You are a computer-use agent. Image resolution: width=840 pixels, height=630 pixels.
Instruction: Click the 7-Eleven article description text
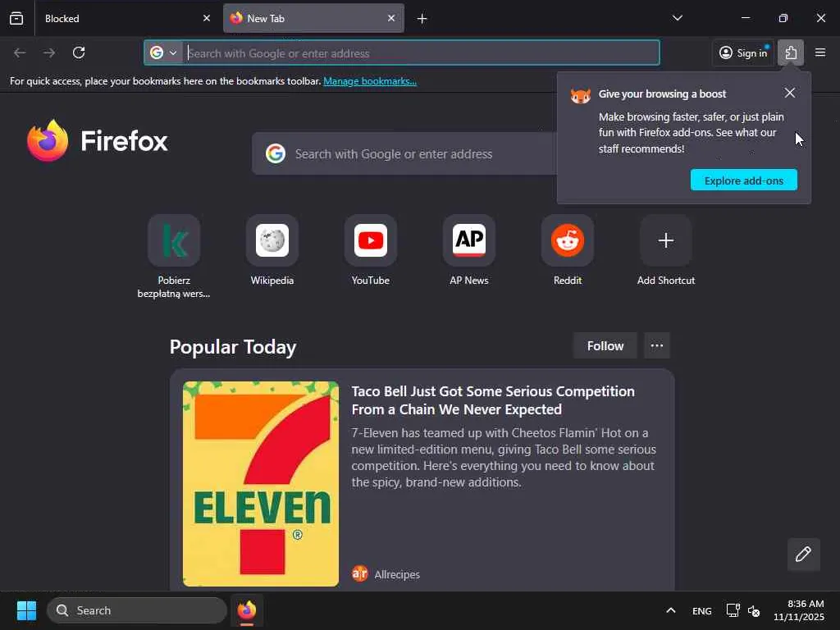point(504,458)
